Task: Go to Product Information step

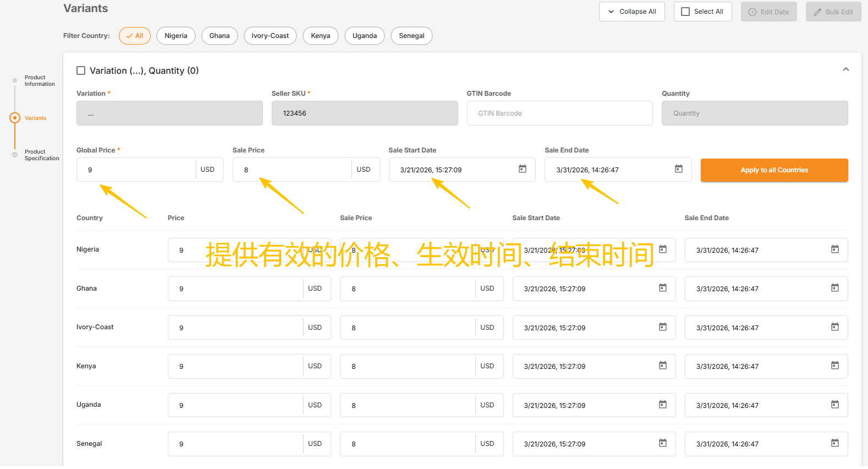Action: pos(39,81)
